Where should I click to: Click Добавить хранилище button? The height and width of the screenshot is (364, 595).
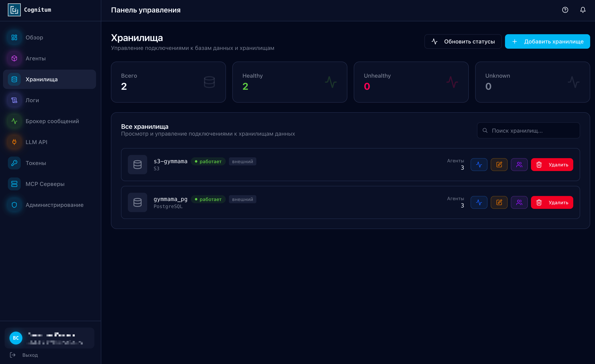coord(547,41)
